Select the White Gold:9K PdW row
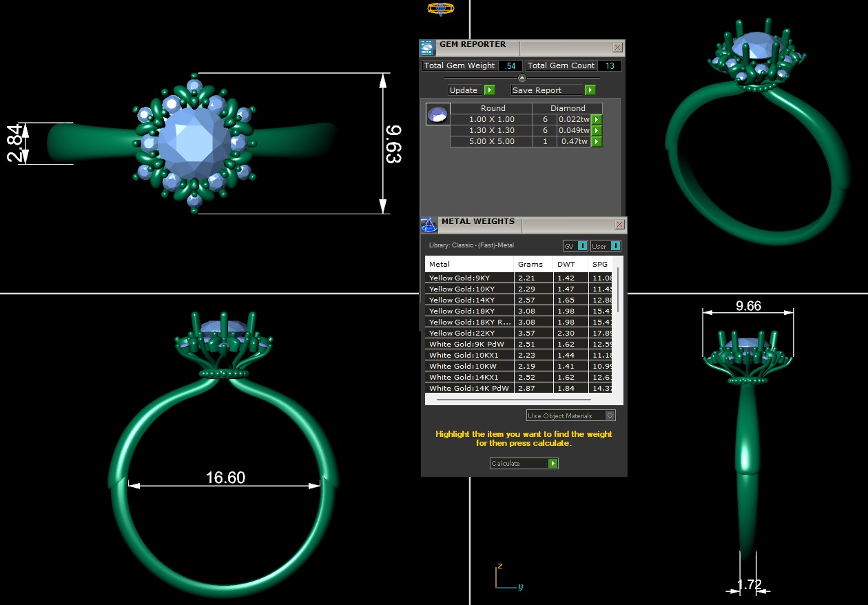The height and width of the screenshot is (605, 868). (x=519, y=344)
